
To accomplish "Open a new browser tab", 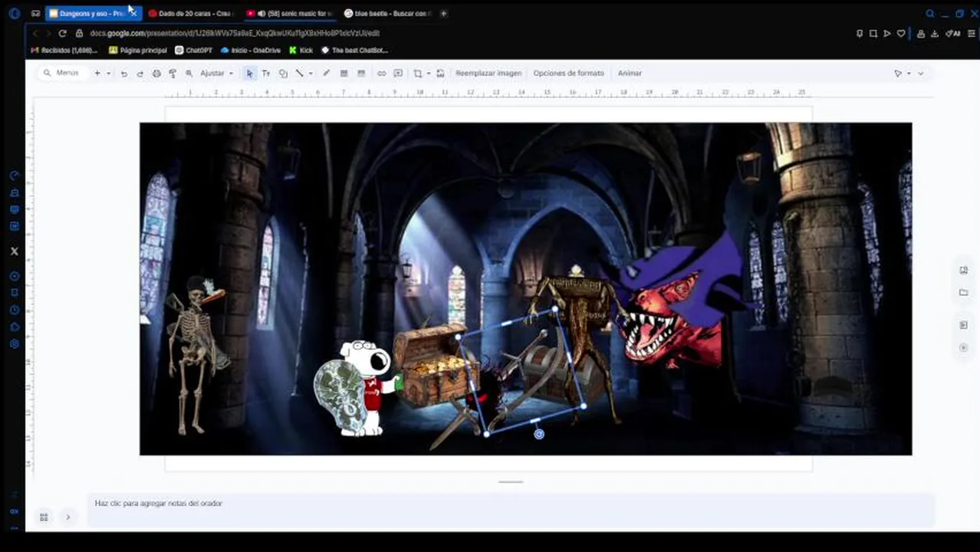I will (443, 13).
